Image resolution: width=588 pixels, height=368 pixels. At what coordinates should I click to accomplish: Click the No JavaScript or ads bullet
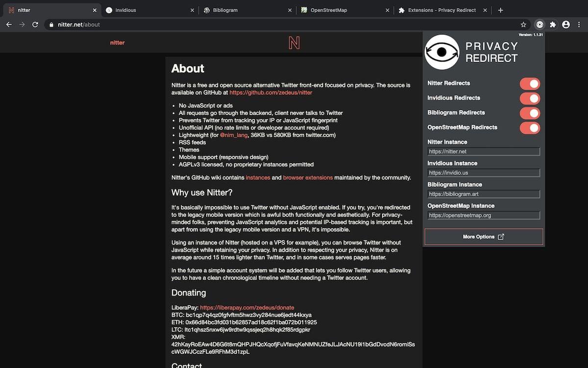(206, 105)
